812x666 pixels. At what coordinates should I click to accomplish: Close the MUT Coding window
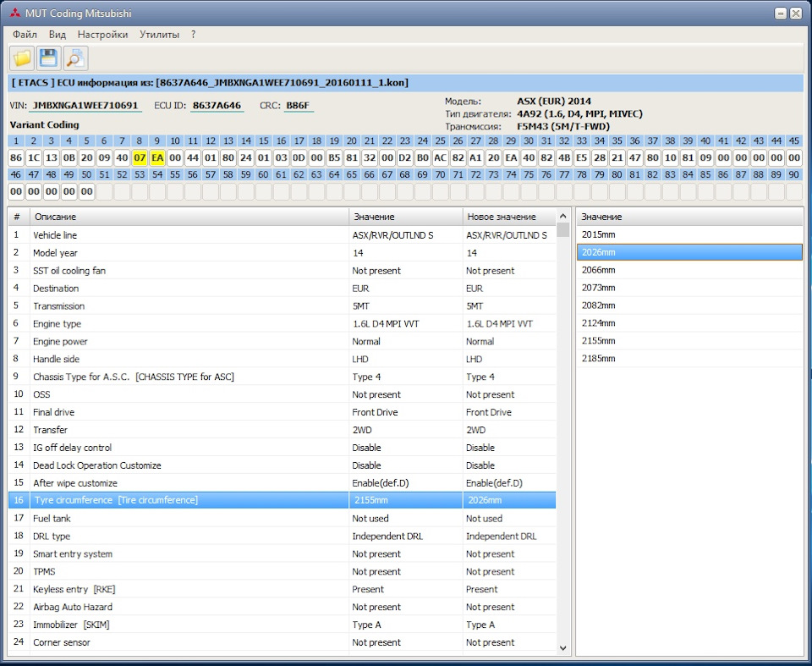(x=796, y=14)
